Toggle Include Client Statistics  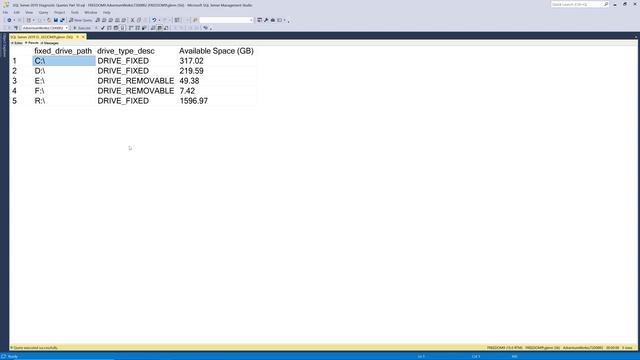tap(144, 28)
